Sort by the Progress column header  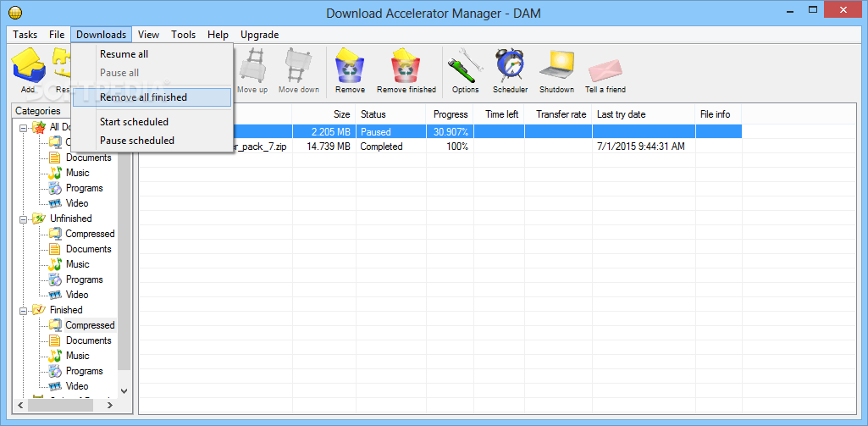[450, 114]
